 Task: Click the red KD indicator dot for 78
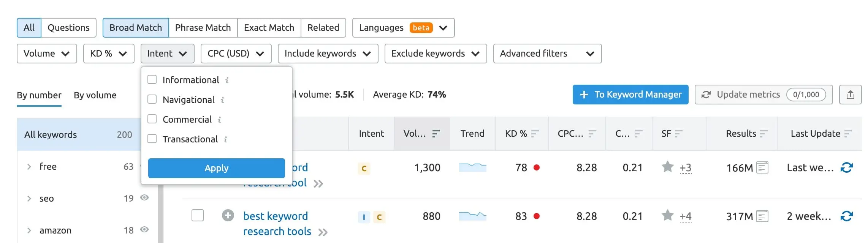pos(537,167)
